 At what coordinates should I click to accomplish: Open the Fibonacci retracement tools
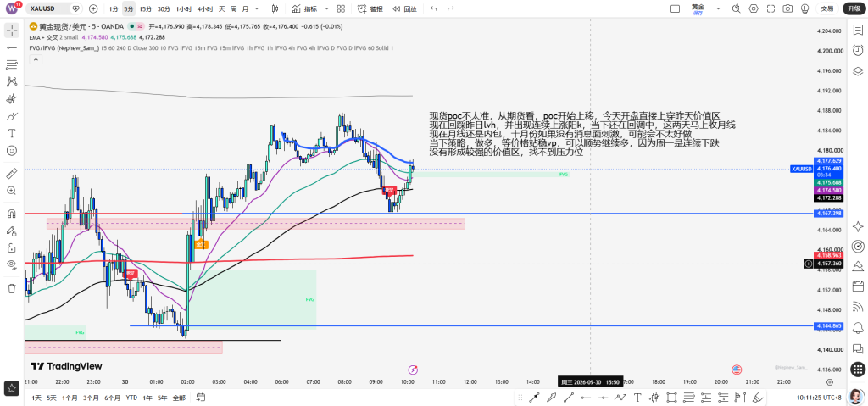pos(12,64)
